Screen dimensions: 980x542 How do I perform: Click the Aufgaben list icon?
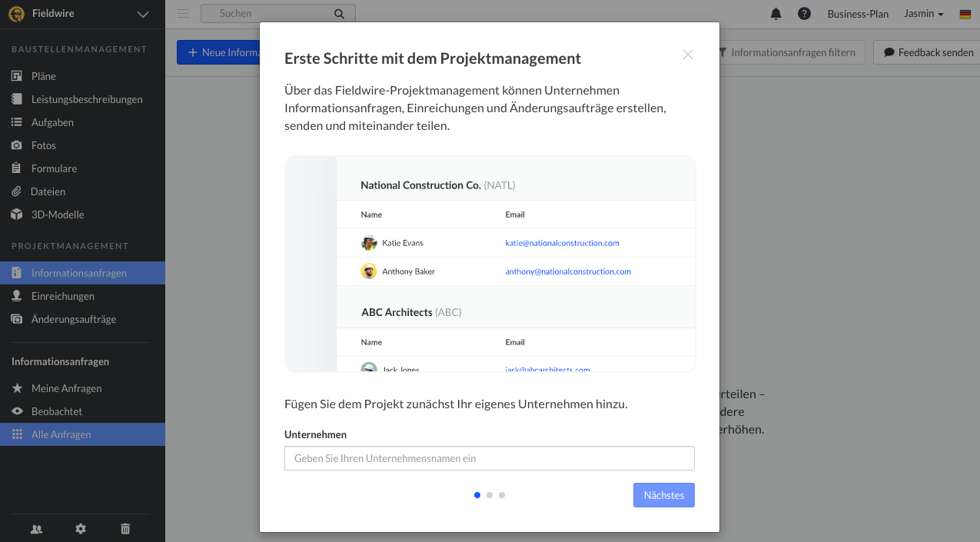coord(16,122)
